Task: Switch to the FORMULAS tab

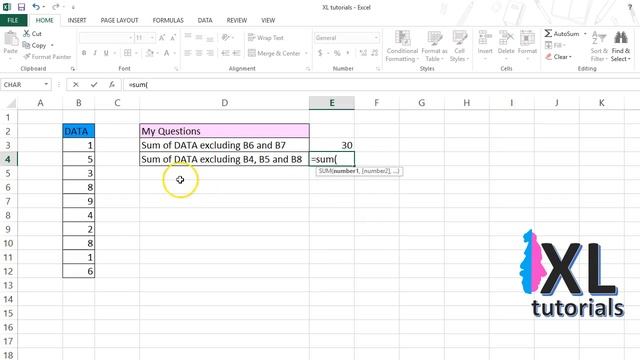Action: (x=168, y=20)
